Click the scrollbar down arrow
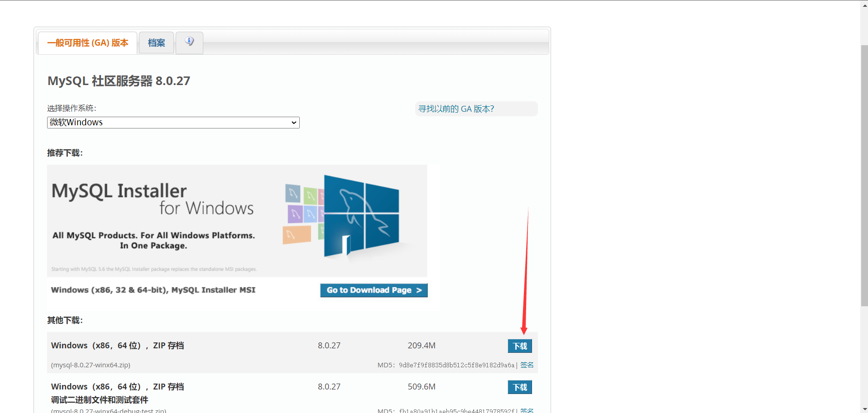 864,408
